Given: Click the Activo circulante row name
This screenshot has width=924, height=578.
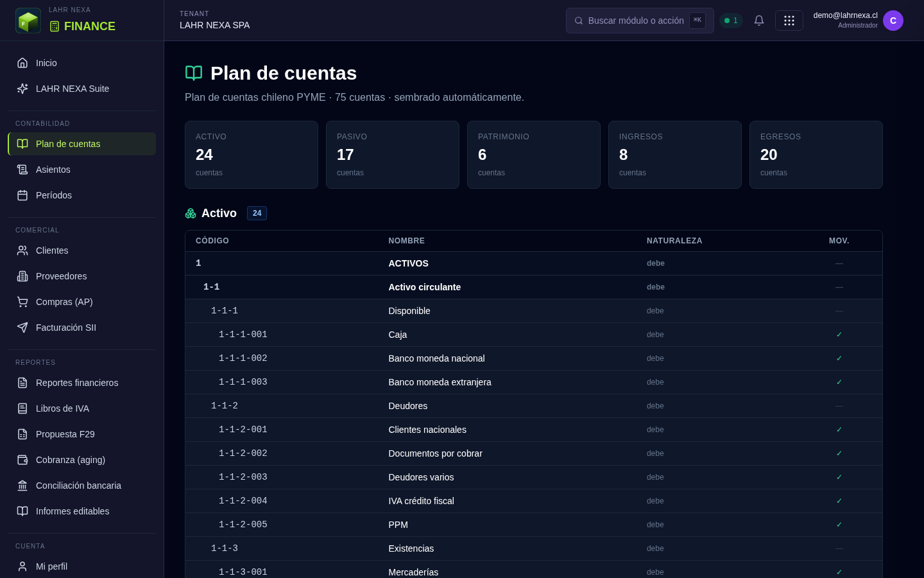Looking at the screenshot, I should [425, 287].
